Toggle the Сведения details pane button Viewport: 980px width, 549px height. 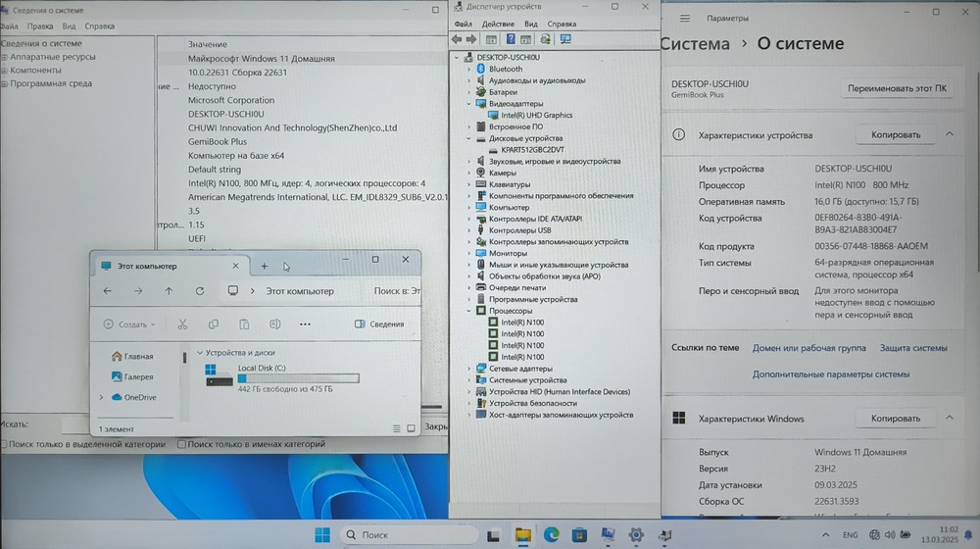(x=379, y=324)
